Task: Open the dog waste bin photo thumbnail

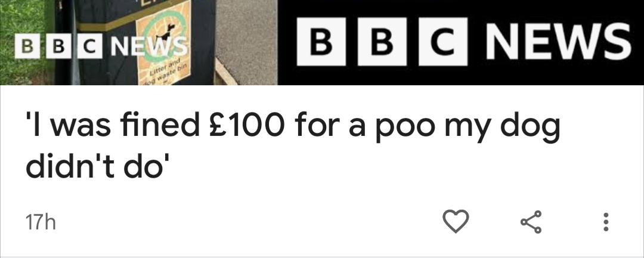Action: point(139,42)
